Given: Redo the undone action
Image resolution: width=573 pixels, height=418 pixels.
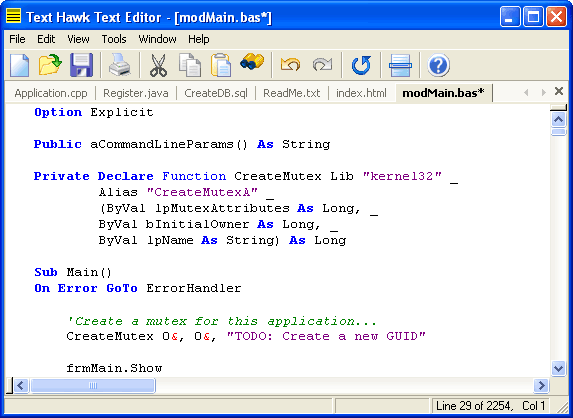Looking at the screenshot, I should tap(322, 65).
